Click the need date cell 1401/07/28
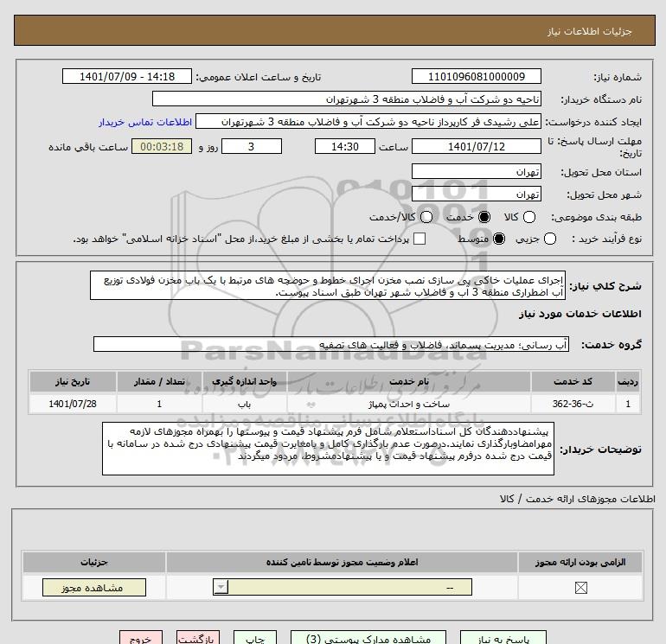666x644 pixels. pyautogui.click(x=73, y=404)
